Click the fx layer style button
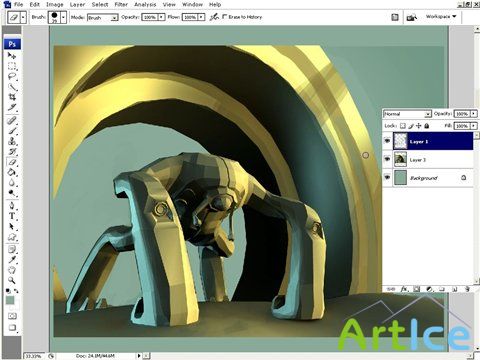 pos(404,289)
